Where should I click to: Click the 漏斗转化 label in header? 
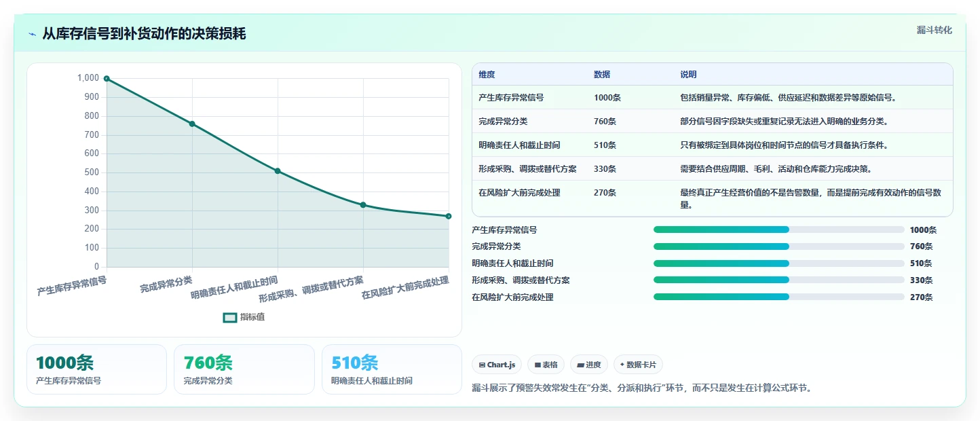pyautogui.click(x=934, y=31)
